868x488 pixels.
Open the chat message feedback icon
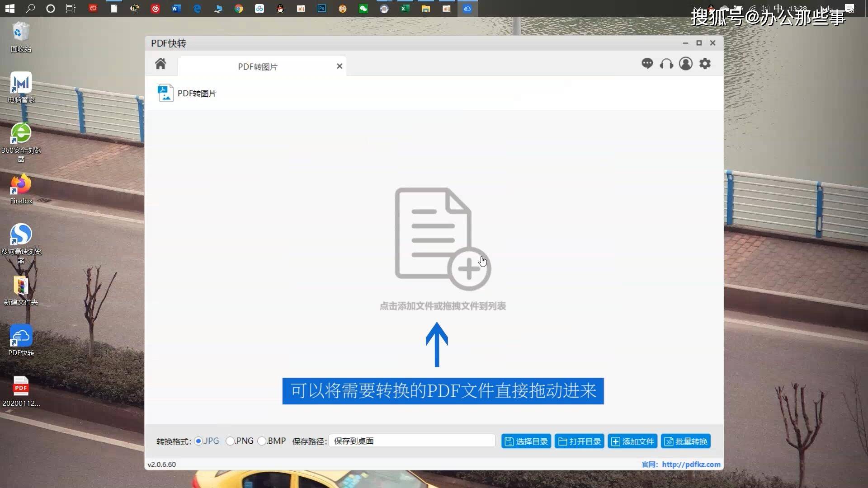pyautogui.click(x=647, y=64)
